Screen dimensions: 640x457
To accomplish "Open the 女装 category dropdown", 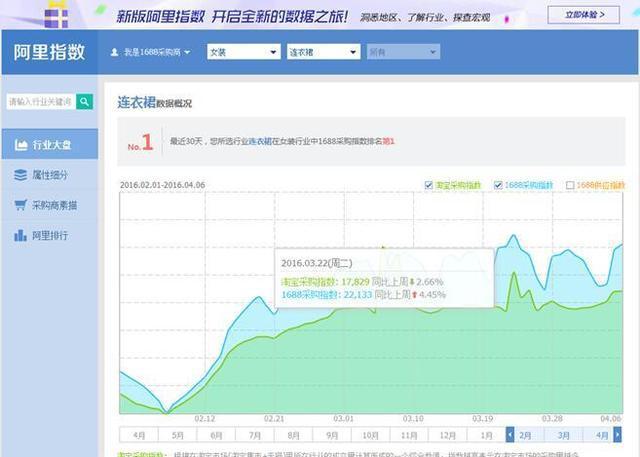I will [x=244, y=52].
